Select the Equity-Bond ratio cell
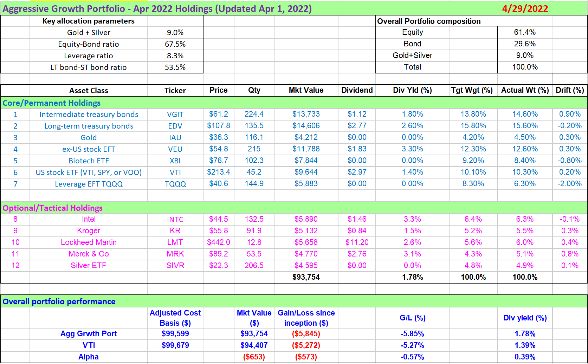588x364 pixels. point(88,44)
